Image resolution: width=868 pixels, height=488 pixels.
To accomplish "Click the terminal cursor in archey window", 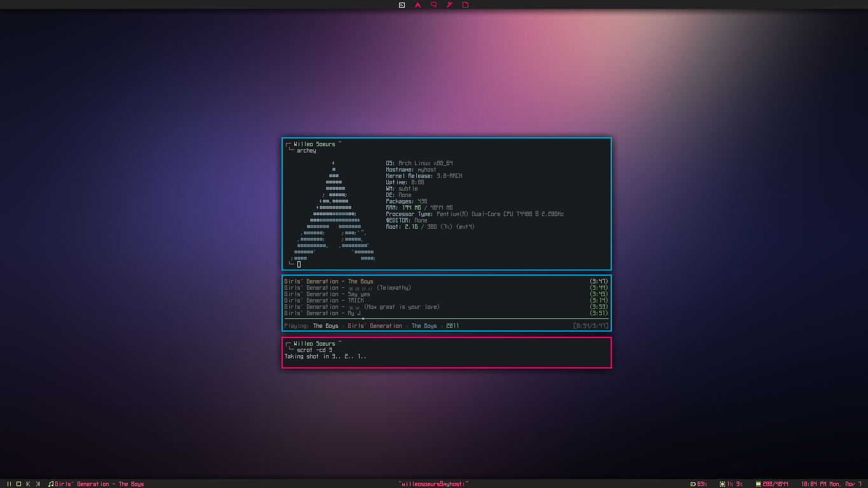I will pos(299,264).
